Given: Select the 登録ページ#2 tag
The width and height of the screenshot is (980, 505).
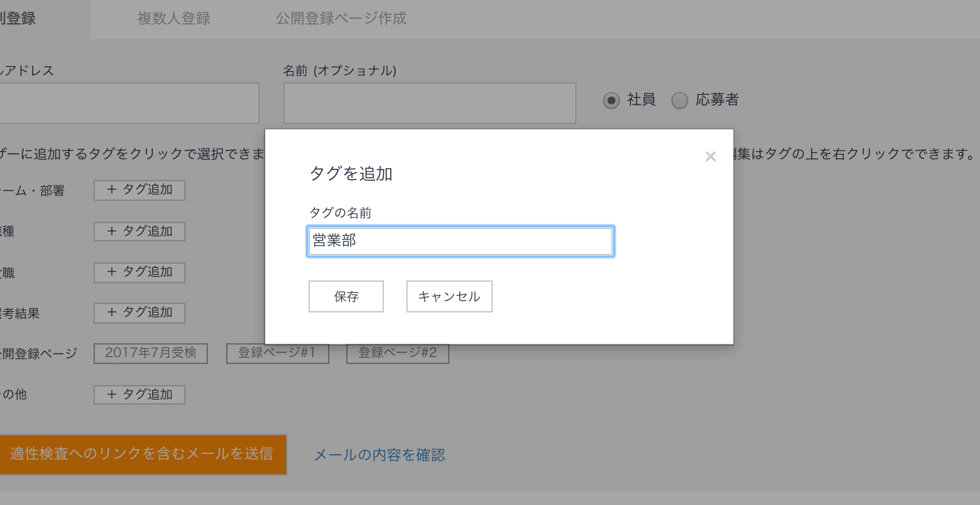Looking at the screenshot, I should 397,353.
